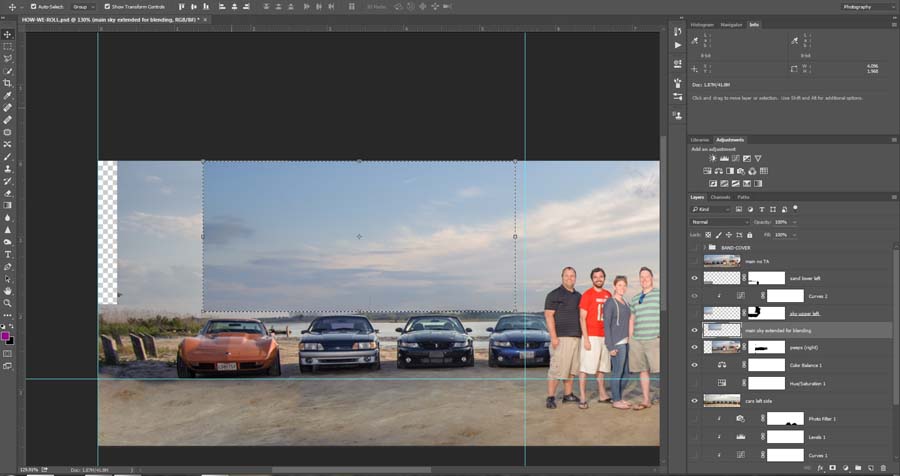Add a Curves adjustment from Adjustments panel

(735, 158)
